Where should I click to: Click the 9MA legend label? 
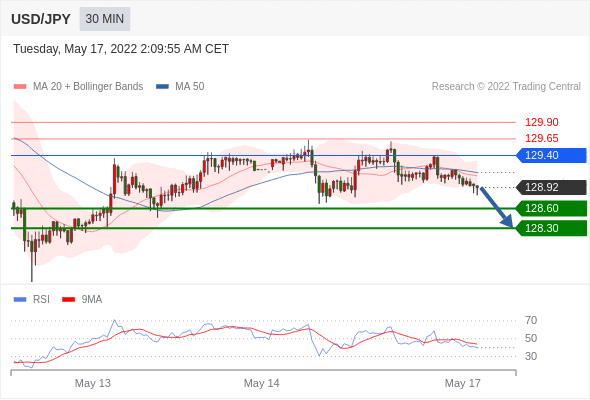[x=92, y=300]
